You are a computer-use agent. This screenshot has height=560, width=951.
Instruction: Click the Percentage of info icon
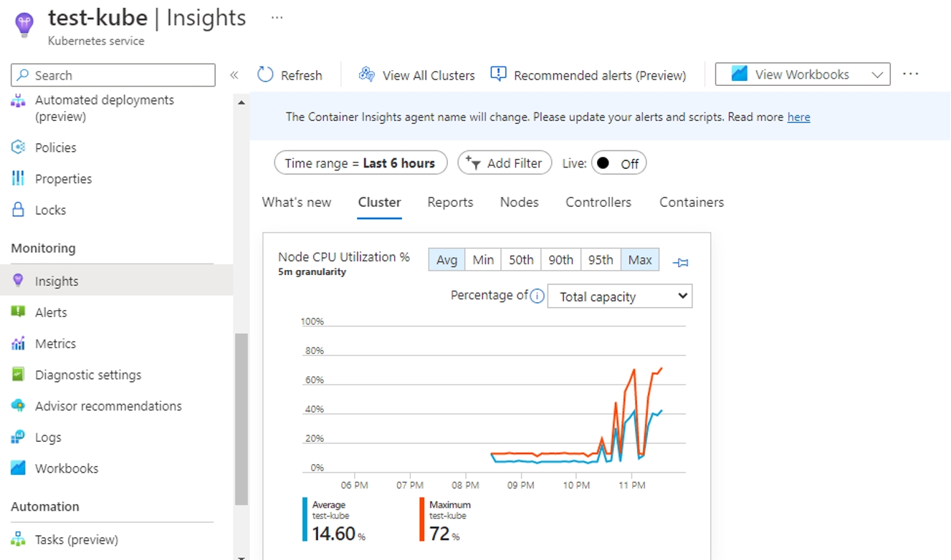537,296
